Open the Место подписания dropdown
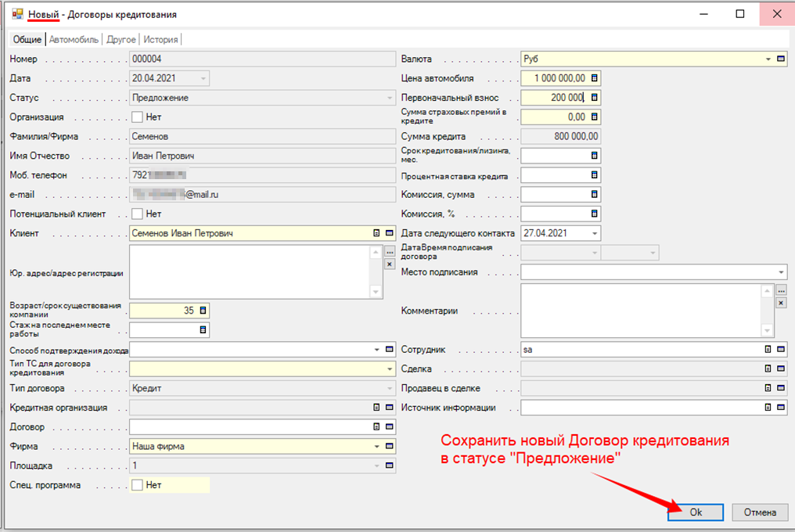The height and width of the screenshot is (532, 795). (x=781, y=272)
